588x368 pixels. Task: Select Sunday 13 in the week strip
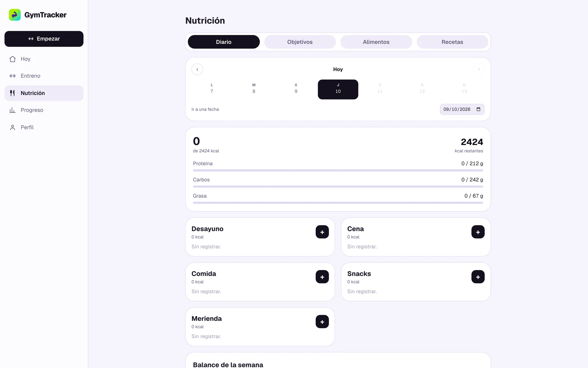464,89
